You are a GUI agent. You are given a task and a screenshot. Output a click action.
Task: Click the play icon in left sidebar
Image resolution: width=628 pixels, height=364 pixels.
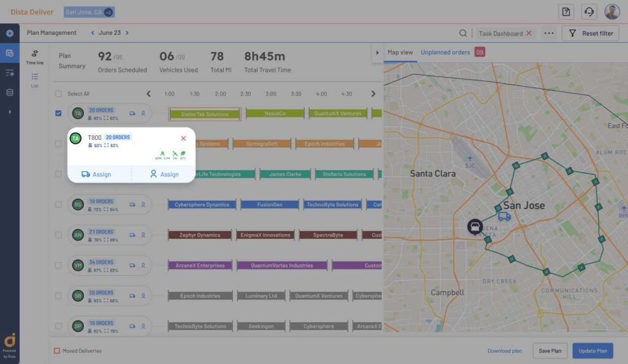coord(10,33)
